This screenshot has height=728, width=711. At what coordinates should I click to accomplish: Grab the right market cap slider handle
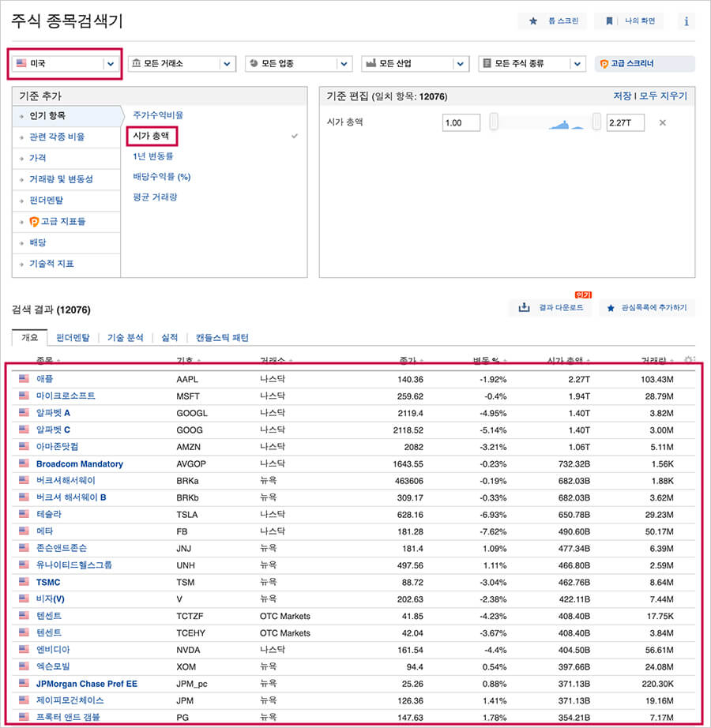coord(596,122)
